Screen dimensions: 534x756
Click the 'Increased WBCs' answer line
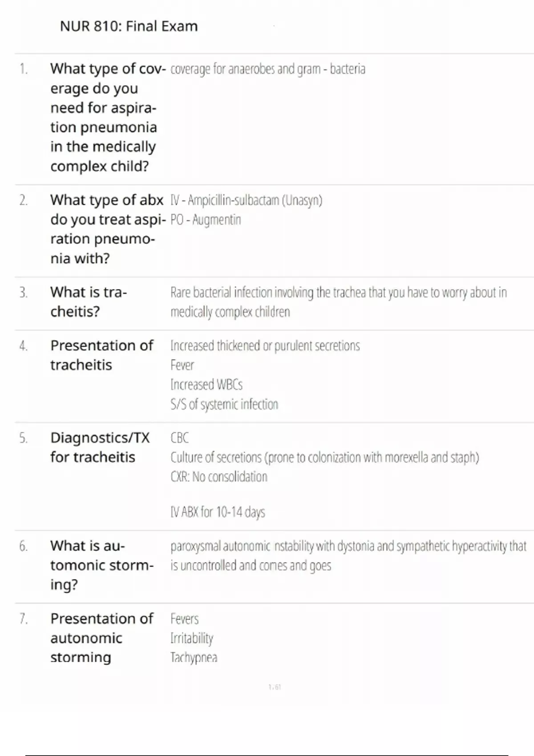click(x=206, y=384)
